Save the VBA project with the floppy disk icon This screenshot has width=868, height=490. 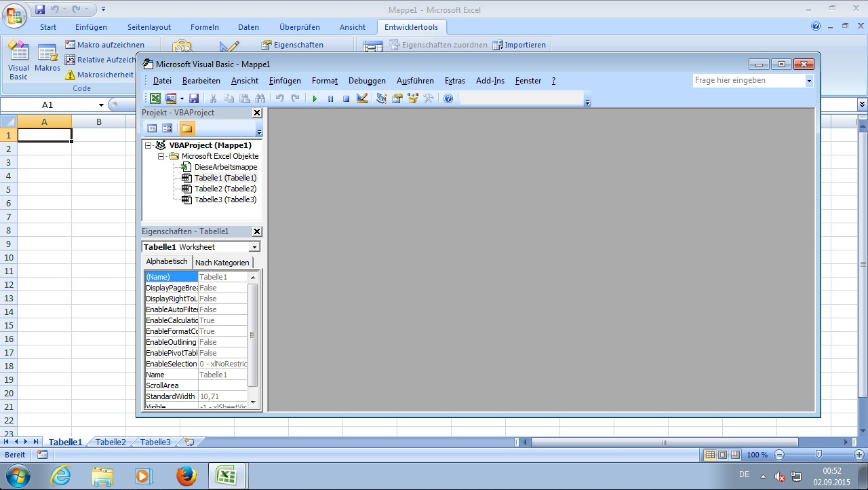point(194,98)
